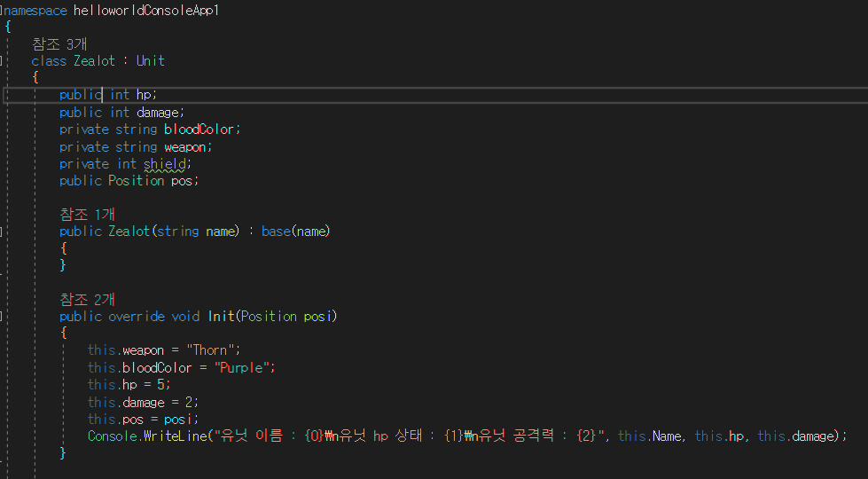Viewport: 868px width, 479px height.
Task: Click the "Thorn" string literal
Action: coord(213,350)
